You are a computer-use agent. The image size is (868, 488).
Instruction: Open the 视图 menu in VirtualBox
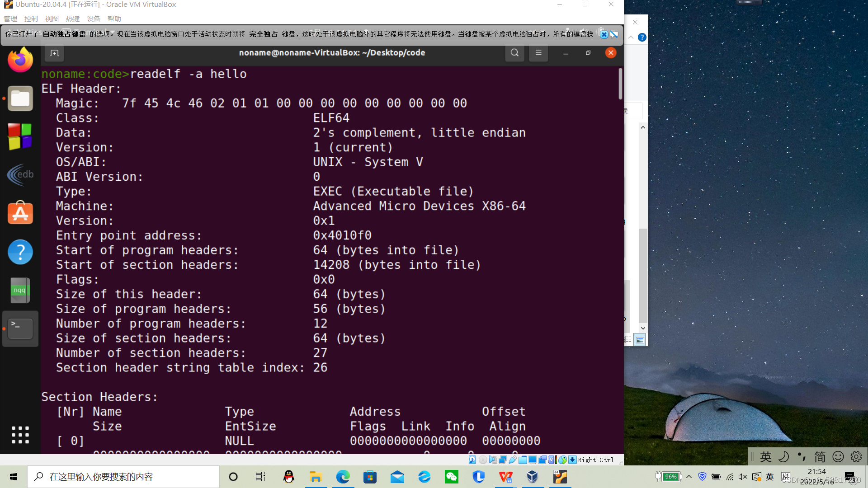(x=52, y=19)
